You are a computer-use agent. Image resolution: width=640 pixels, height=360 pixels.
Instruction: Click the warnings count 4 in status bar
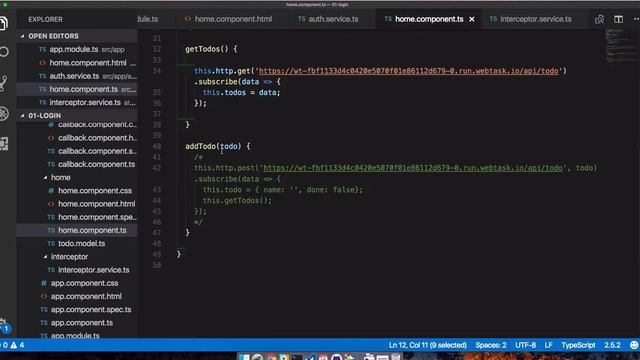[x=17, y=345]
